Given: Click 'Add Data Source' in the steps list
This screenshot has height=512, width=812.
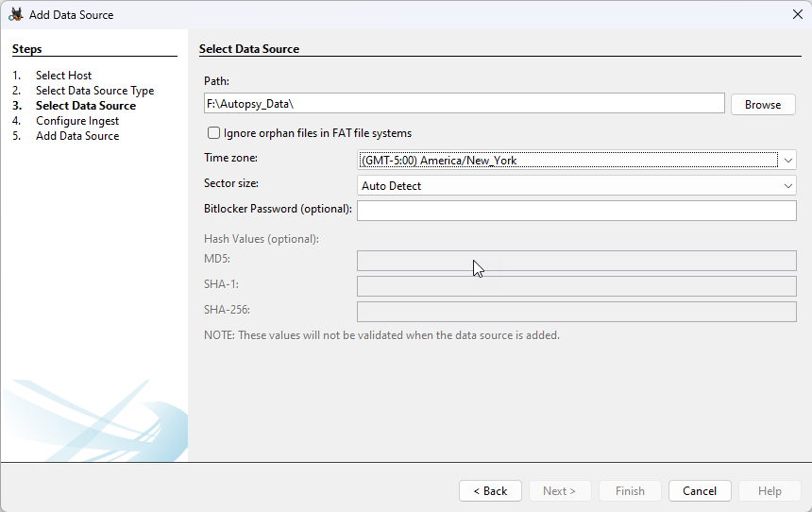Looking at the screenshot, I should (x=77, y=136).
